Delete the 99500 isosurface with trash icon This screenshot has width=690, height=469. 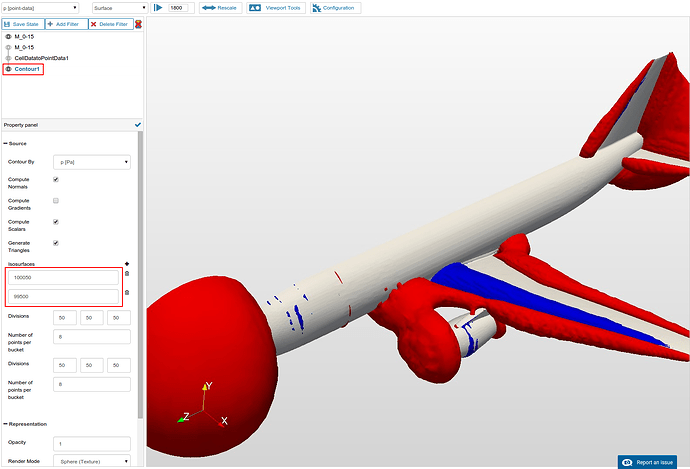(x=127, y=293)
